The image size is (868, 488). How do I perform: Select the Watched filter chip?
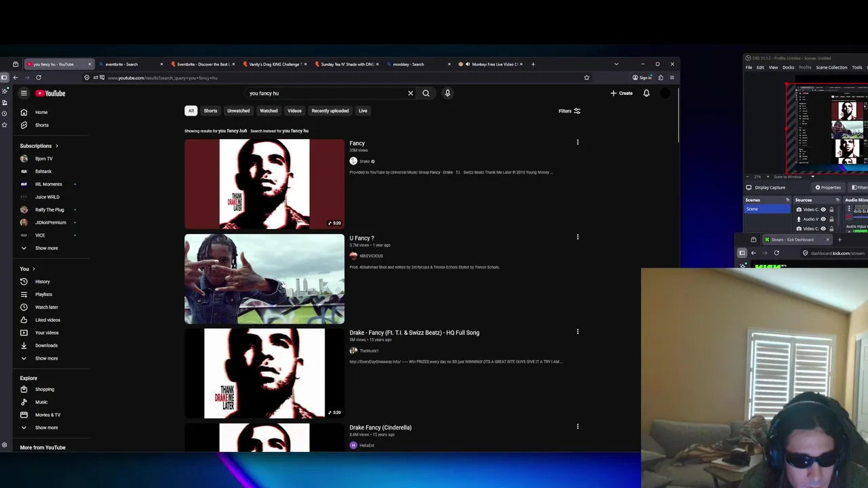point(269,110)
